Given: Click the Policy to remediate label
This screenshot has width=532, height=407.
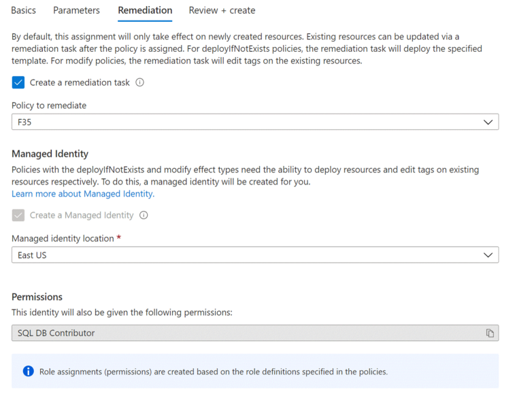Looking at the screenshot, I should (49, 105).
